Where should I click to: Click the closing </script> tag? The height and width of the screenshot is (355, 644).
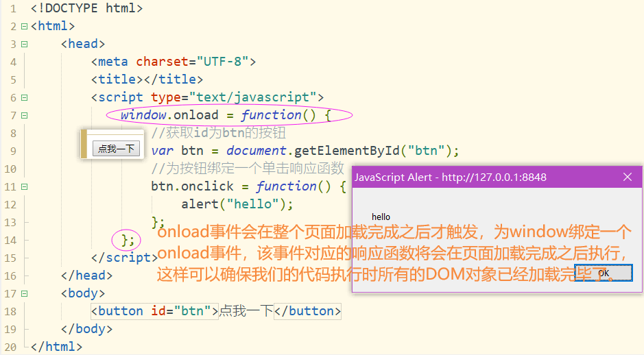click(x=124, y=258)
